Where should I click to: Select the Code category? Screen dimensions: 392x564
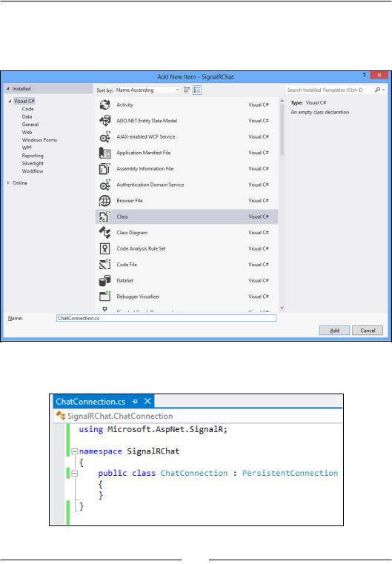(x=27, y=109)
